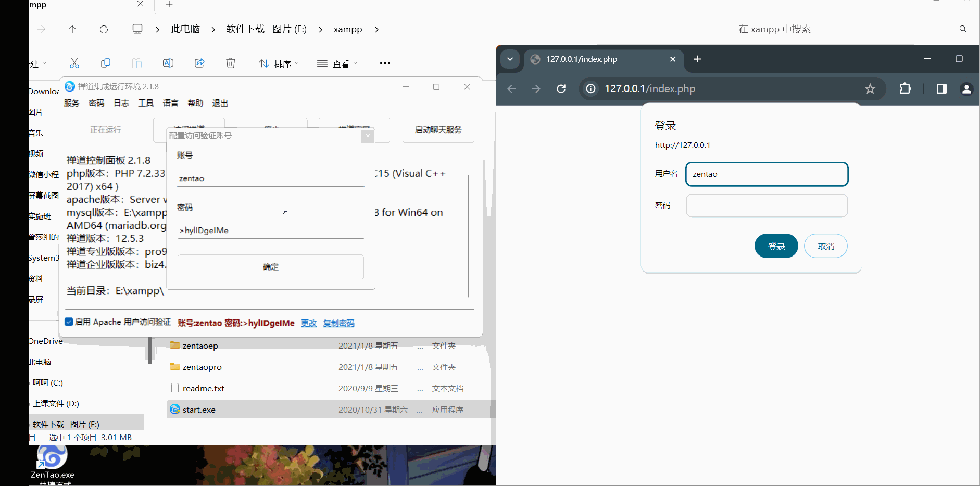
Task: Open the 工具 menu in ZenTao panel
Action: (146, 103)
